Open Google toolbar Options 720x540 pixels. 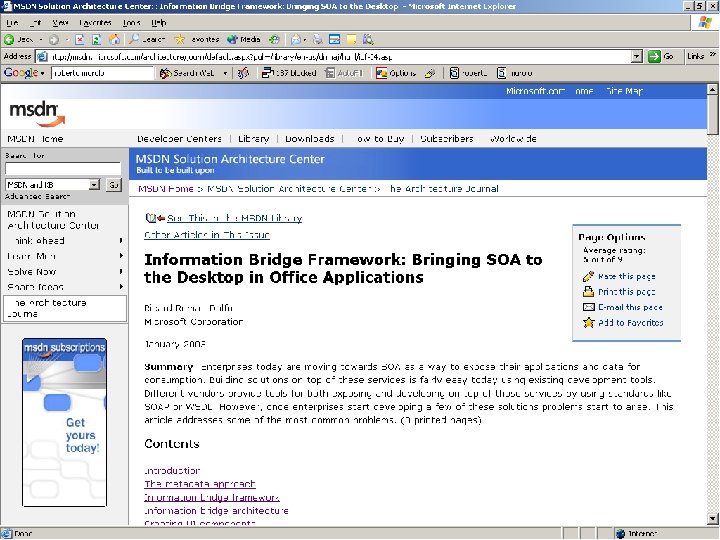pyautogui.click(x=396, y=73)
